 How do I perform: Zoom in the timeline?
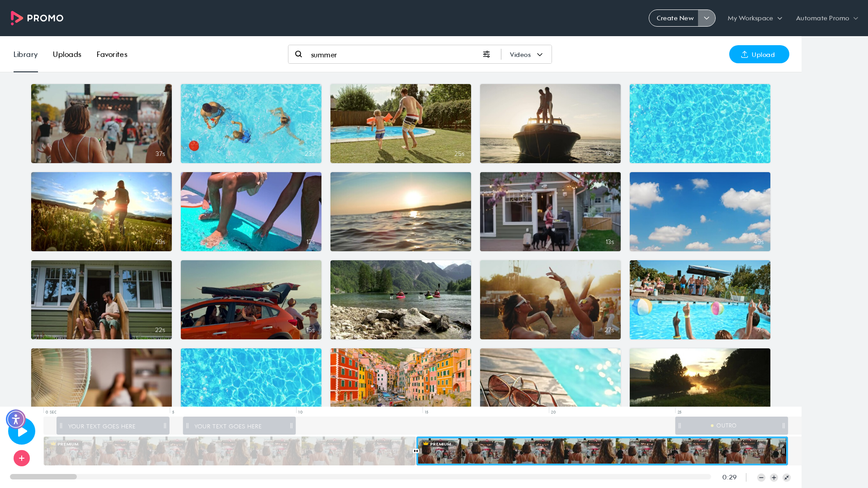(774, 478)
